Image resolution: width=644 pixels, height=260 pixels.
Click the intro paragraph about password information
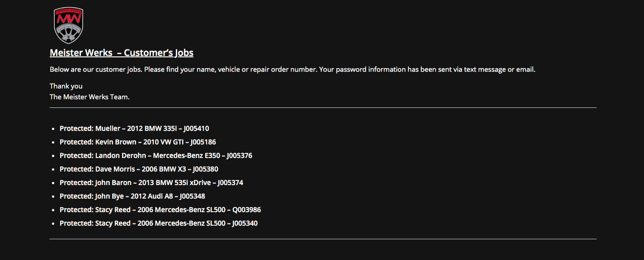coord(292,70)
